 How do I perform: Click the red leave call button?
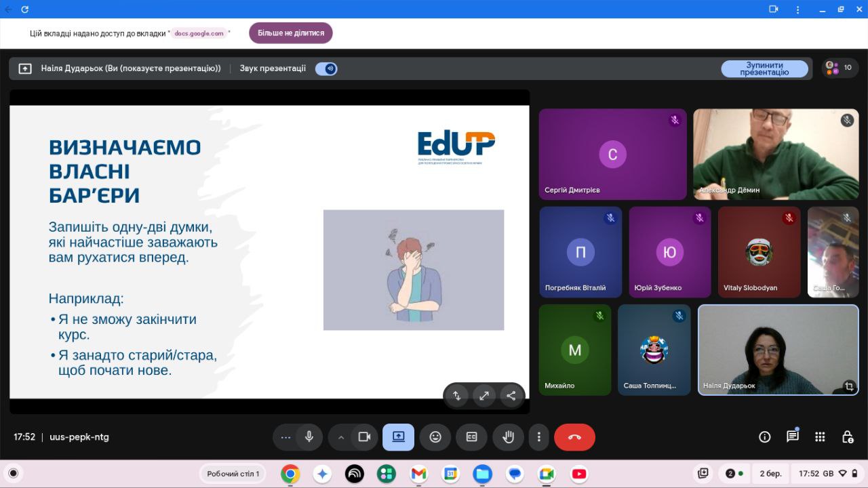tap(574, 437)
